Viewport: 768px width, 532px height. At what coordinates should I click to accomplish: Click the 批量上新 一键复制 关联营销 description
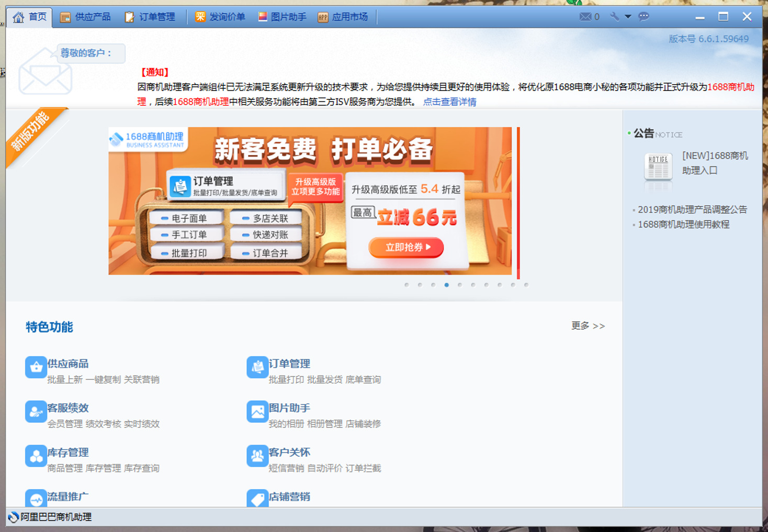[103, 380]
